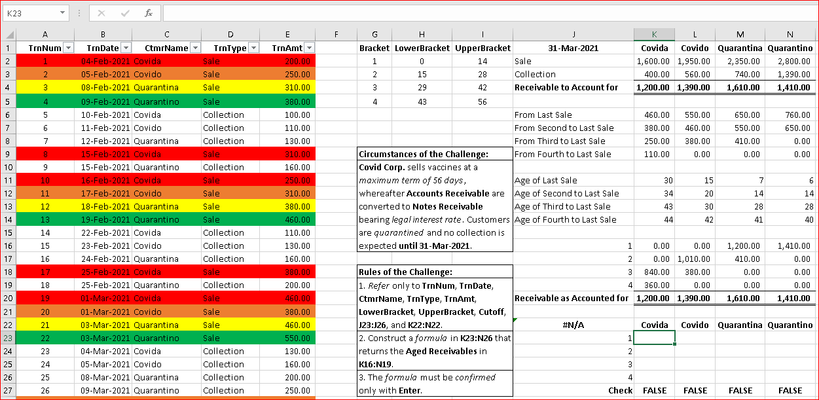819x400 pixels.
Task: Click the 'Check' label in J27
Action: point(620,391)
